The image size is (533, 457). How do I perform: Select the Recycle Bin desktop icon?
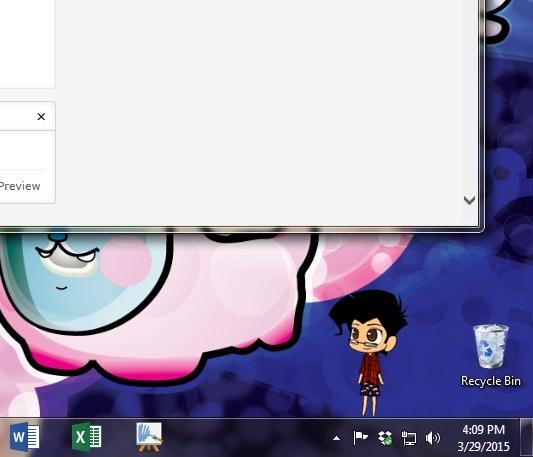point(491,355)
